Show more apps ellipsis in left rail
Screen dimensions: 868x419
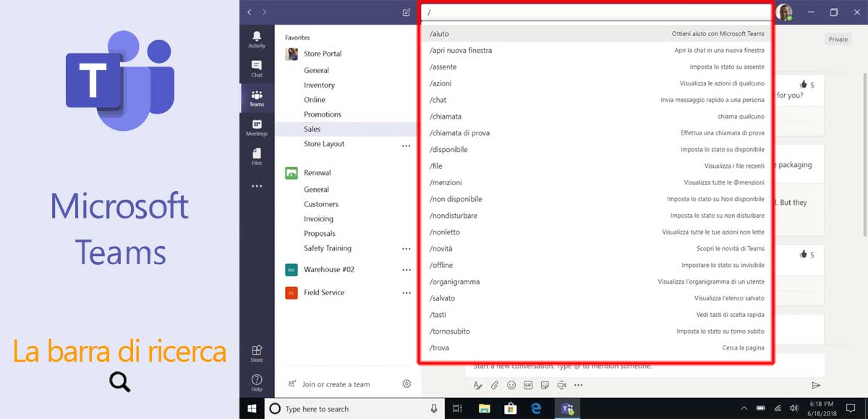point(257,186)
